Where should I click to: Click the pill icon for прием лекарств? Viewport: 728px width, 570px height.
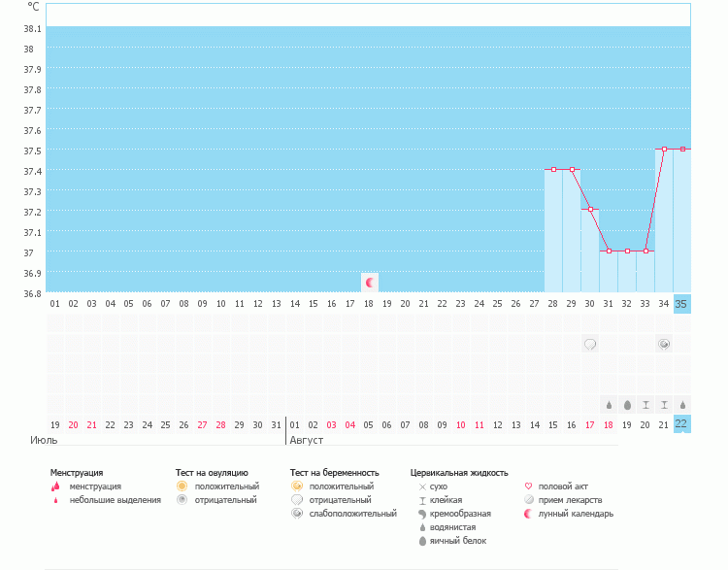[528, 500]
